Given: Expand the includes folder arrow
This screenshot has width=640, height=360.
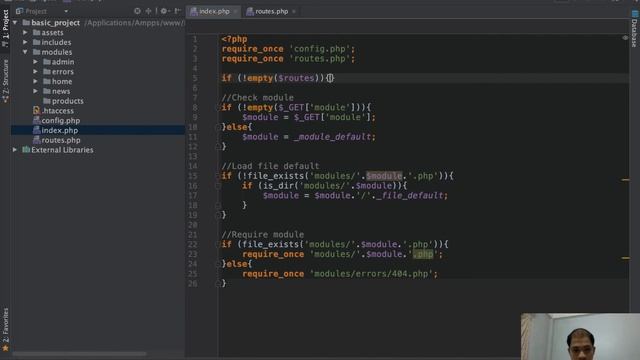Looking at the screenshot, I should (25, 42).
